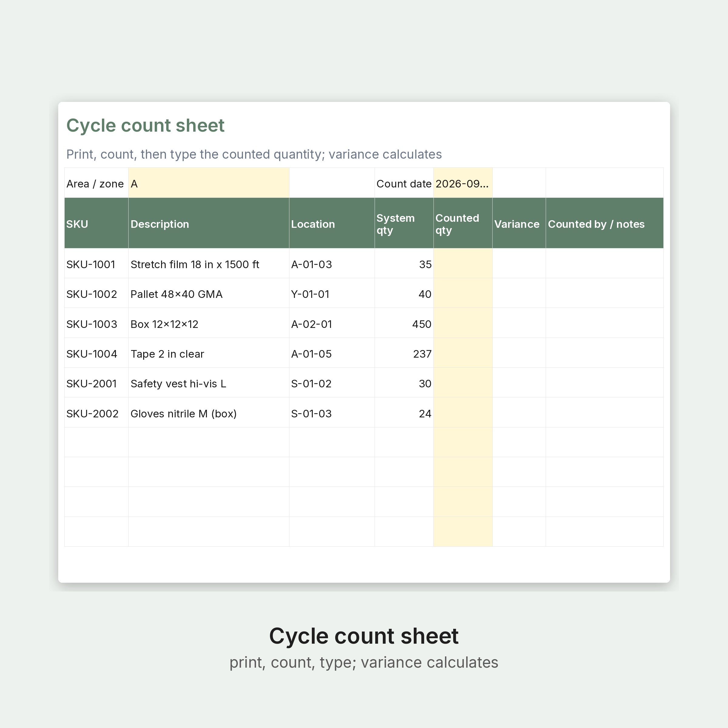Select the Stretch film description cell
The width and height of the screenshot is (728, 728).
click(209, 263)
